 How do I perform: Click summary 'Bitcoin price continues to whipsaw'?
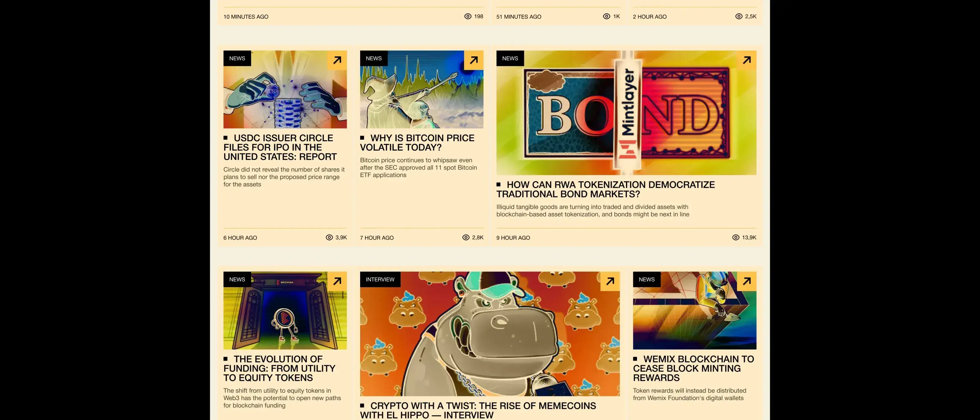tap(418, 167)
